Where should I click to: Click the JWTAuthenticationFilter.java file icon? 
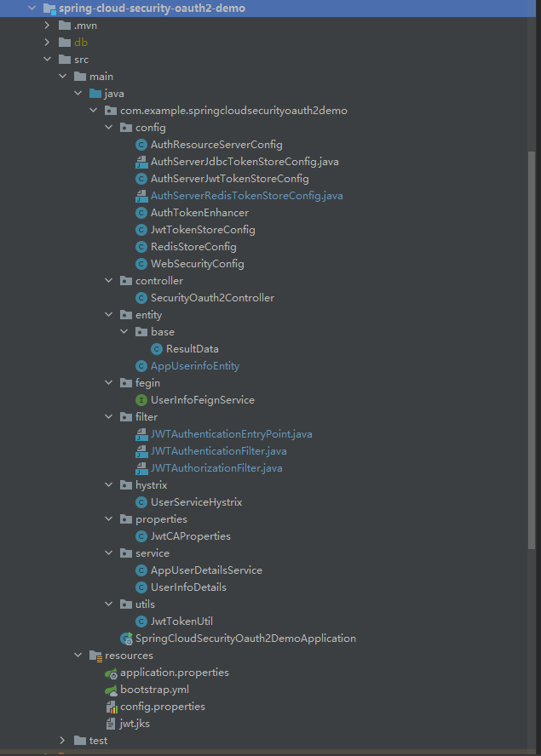(141, 451)
